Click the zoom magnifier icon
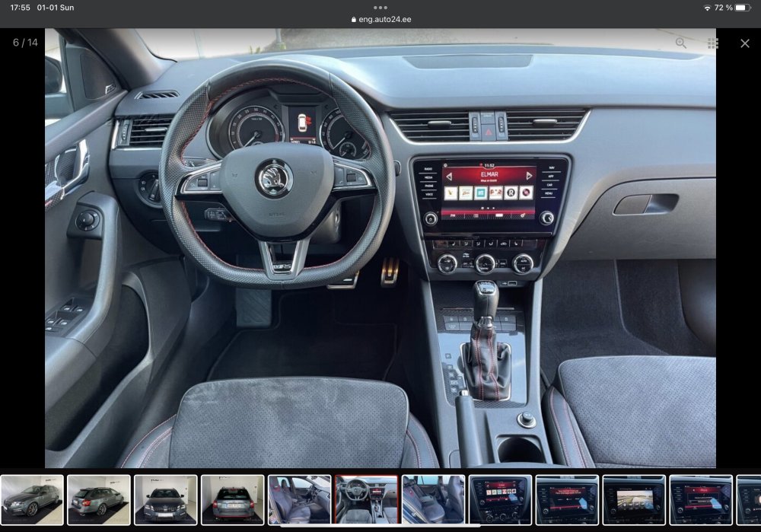The height and width of the screenshot is (532, 761). (681, 43)
